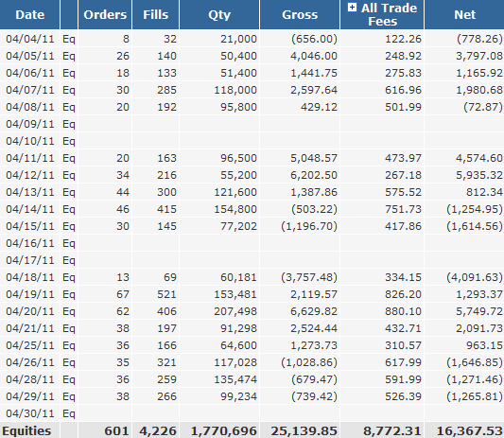
Task: Select fees value 880.10
Action: (x=403, y=311)
